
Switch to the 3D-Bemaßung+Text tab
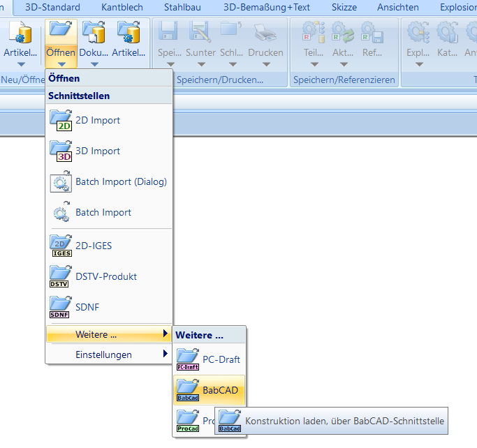(267, 7)
